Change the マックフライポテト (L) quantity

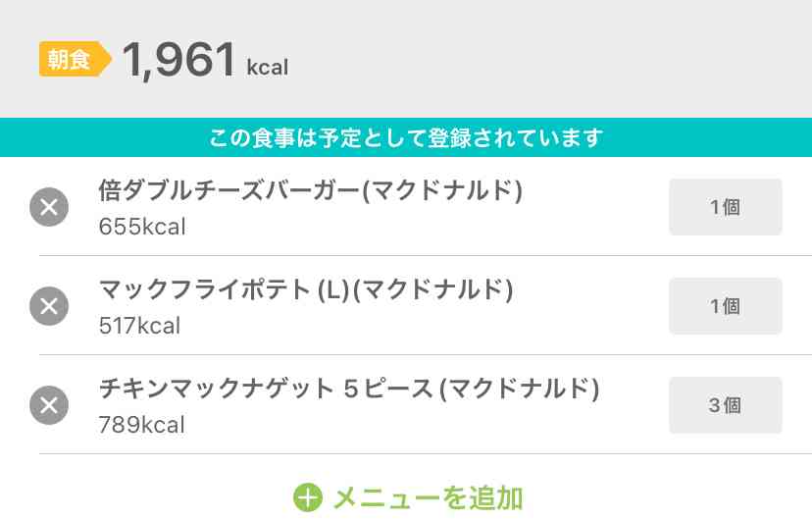[725, 306]
